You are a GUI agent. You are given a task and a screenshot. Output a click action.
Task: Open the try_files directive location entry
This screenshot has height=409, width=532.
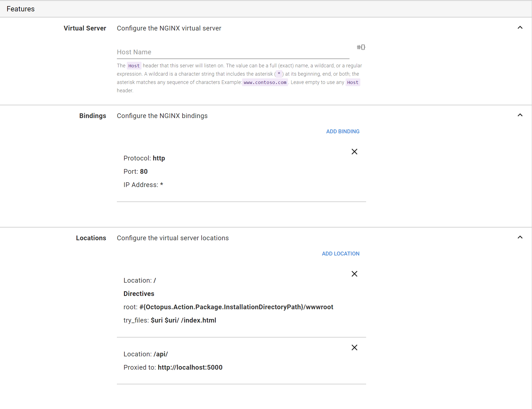pos(169,320)
